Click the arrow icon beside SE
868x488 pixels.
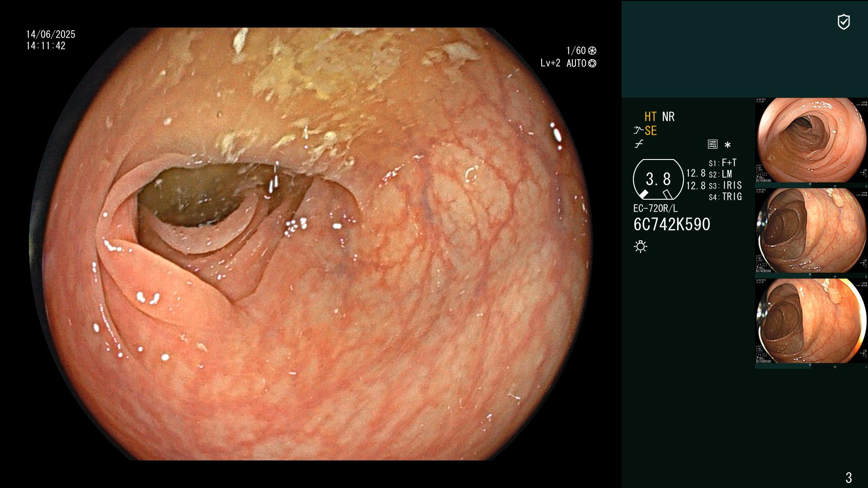click(x=638, y=131)
